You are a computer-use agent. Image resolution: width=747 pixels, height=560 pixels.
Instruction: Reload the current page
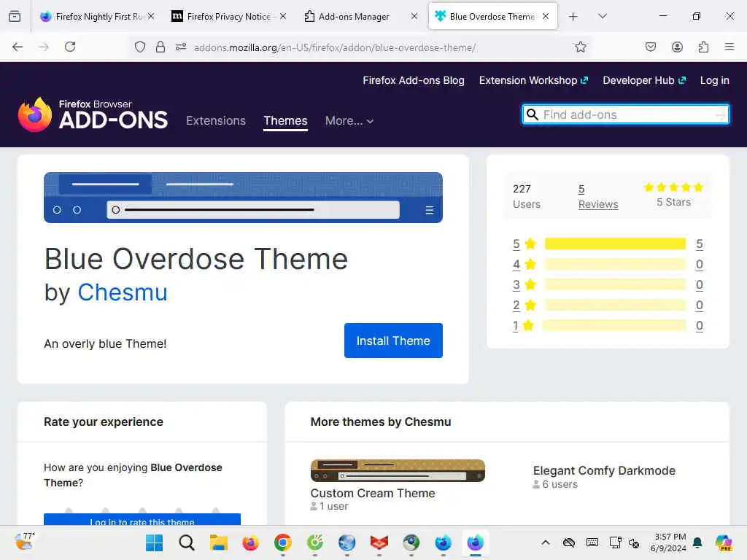pos(70,47)
